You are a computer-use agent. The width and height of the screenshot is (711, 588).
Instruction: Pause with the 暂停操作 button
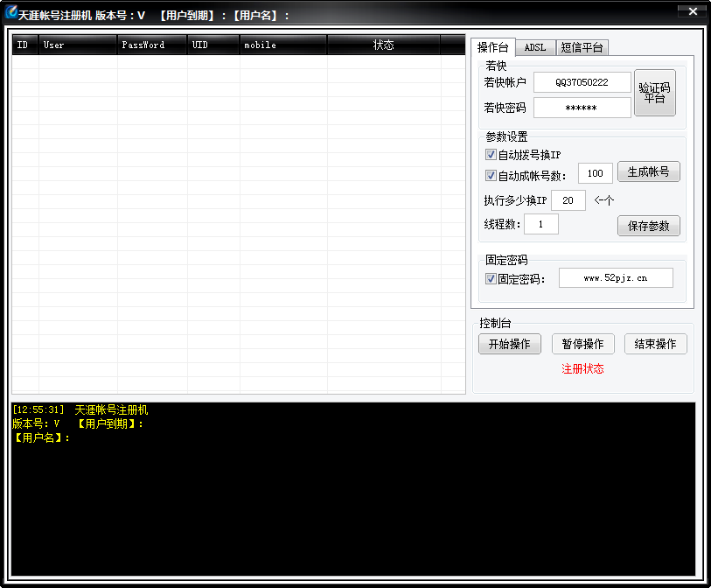coord(582,344)
